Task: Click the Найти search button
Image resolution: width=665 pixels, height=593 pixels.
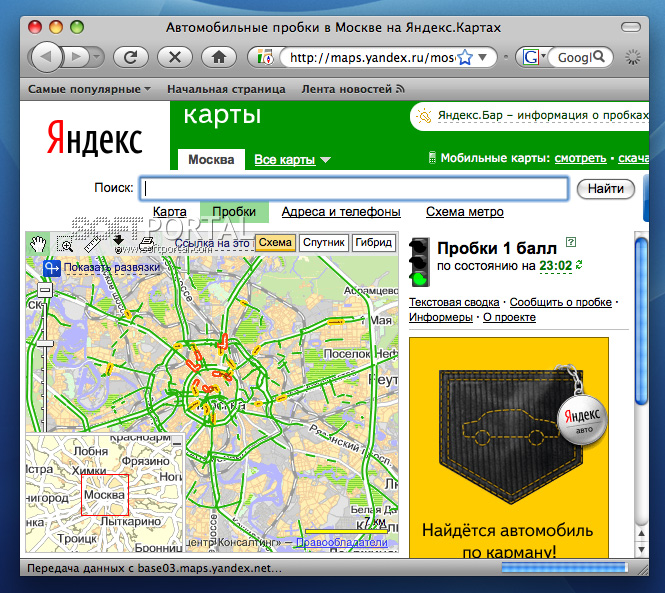Action: [606, 188]
